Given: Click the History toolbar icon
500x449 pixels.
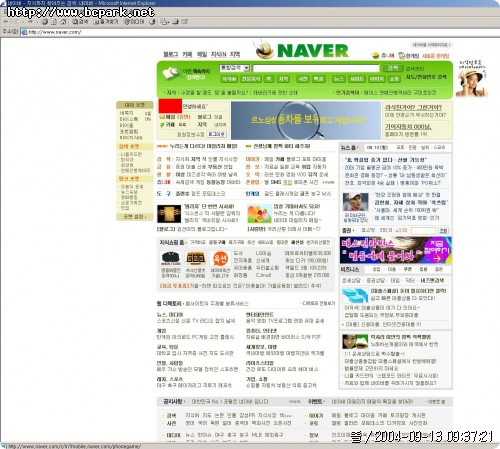Looking at the screenshot, I should click(152, 22).
